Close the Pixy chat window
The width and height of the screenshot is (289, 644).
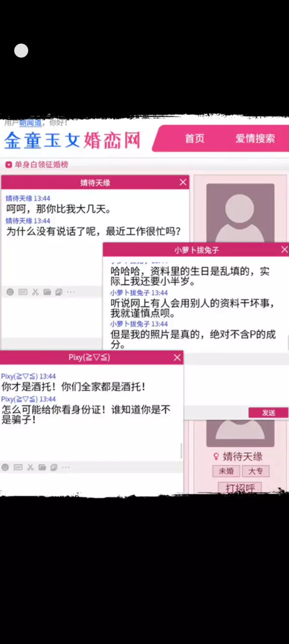177,357
